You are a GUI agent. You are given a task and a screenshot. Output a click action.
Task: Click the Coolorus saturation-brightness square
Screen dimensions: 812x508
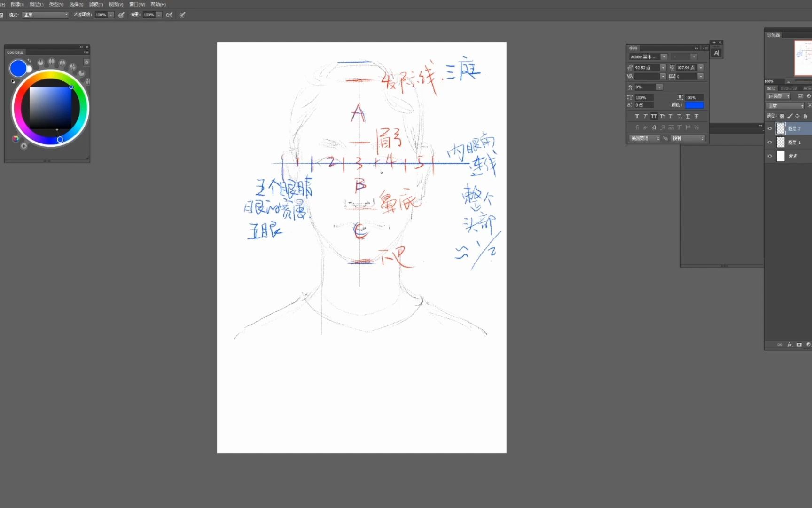(50, 108)
